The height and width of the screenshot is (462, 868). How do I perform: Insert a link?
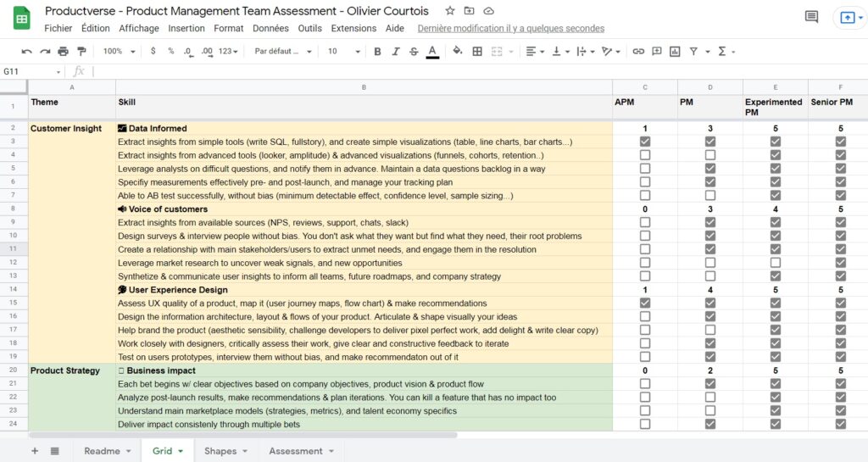[638, 52]
